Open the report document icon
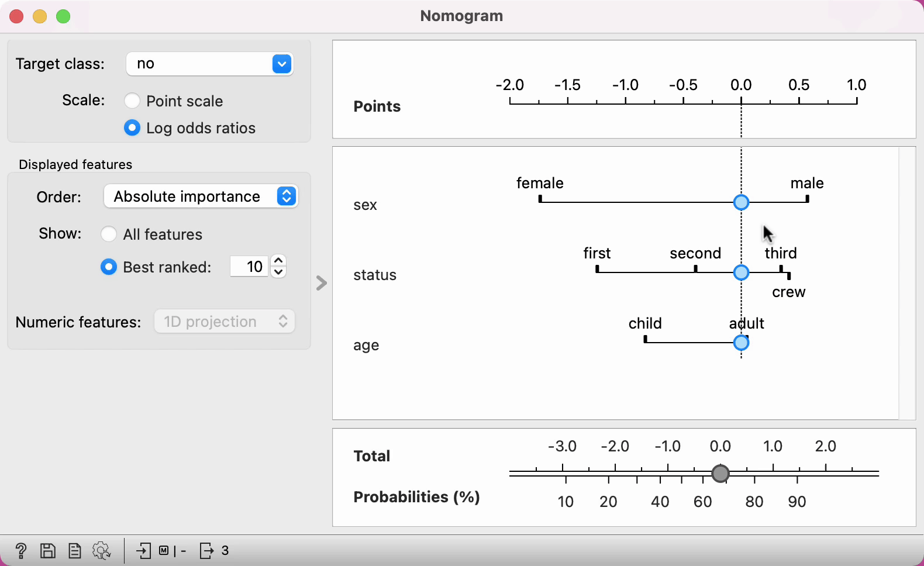Image resolution: width=924 pixels, height=566 pixels. click(x=74, y=551)
